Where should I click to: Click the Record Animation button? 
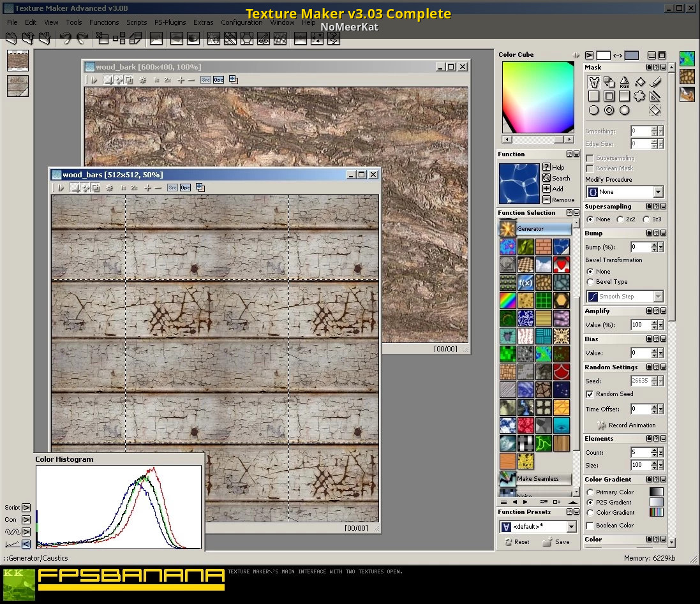coord(626,425)
